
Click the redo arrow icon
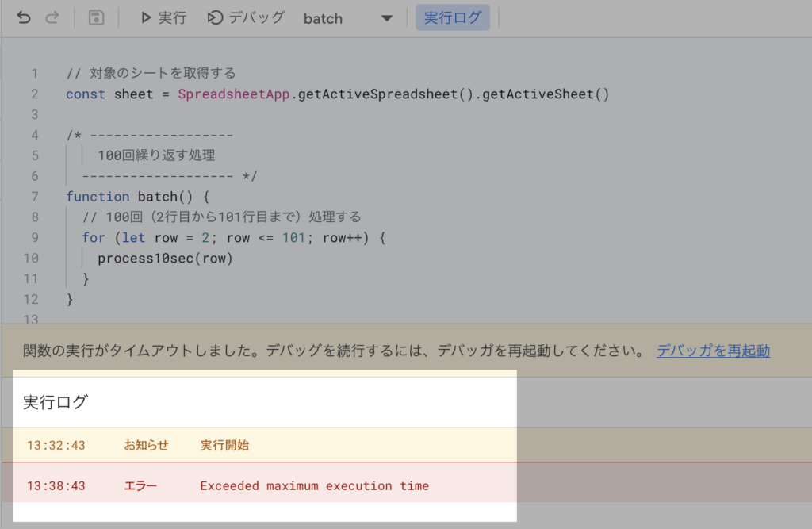52,17
